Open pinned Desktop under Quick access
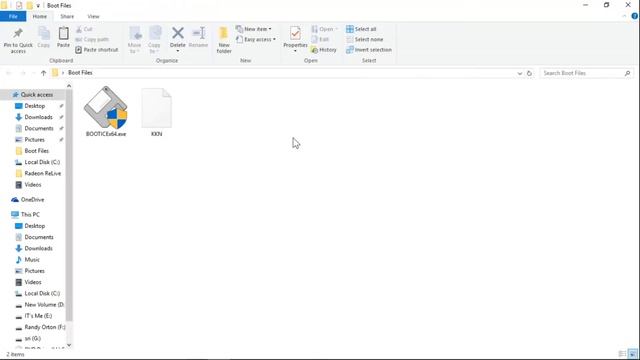 [35, 106]
